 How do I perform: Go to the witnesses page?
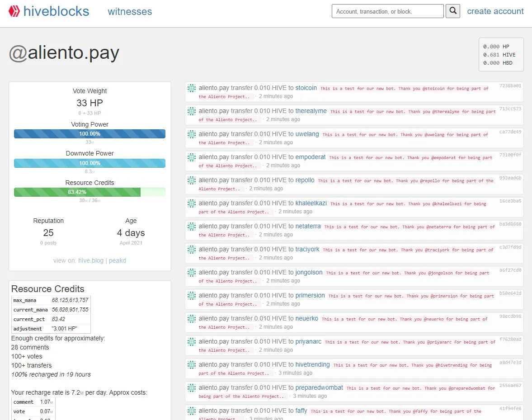coord(130,12)
